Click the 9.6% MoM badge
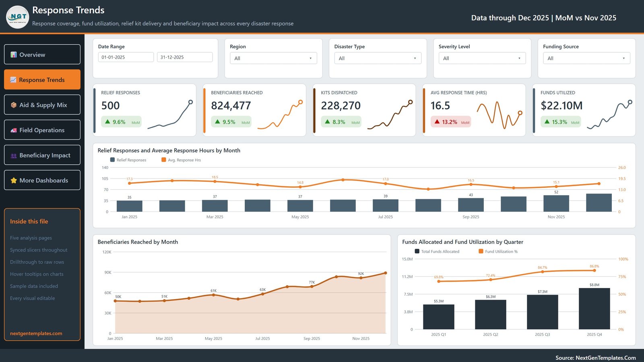 click(121, 122)
